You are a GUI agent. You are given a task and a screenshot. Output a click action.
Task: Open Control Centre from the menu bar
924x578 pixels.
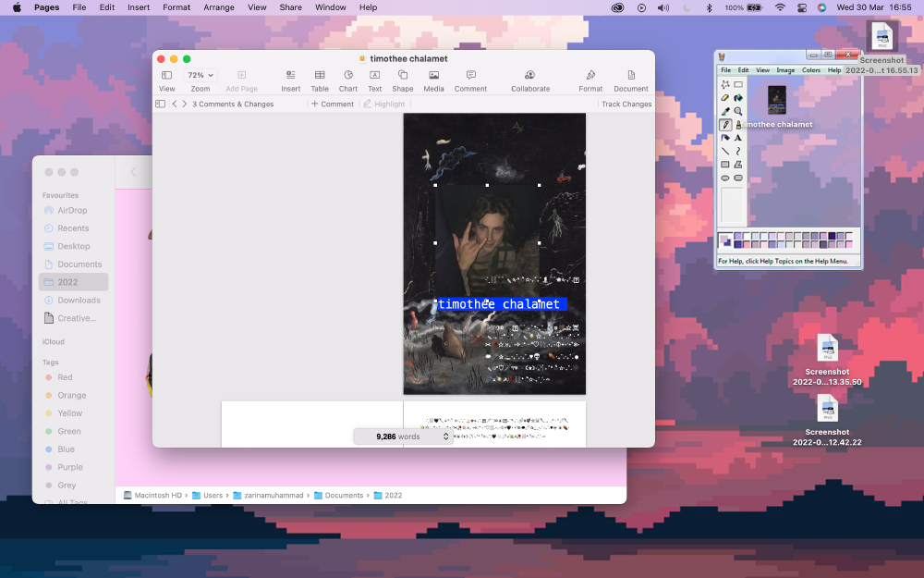click(x=802, y=7)
